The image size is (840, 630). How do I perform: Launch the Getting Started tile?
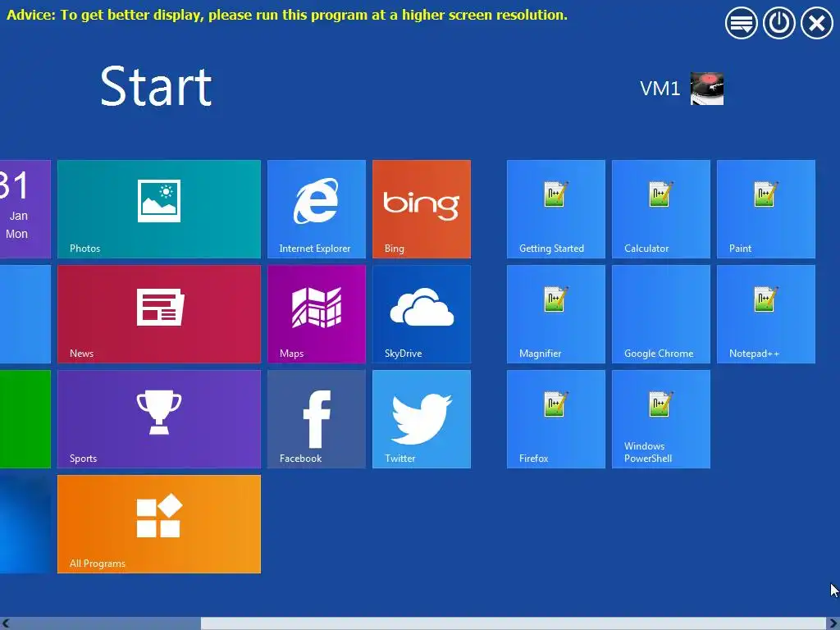tap(556, 209)
